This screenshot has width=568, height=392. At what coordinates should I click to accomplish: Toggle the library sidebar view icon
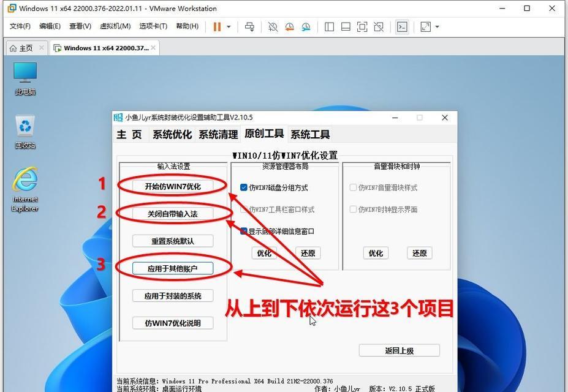329,27
